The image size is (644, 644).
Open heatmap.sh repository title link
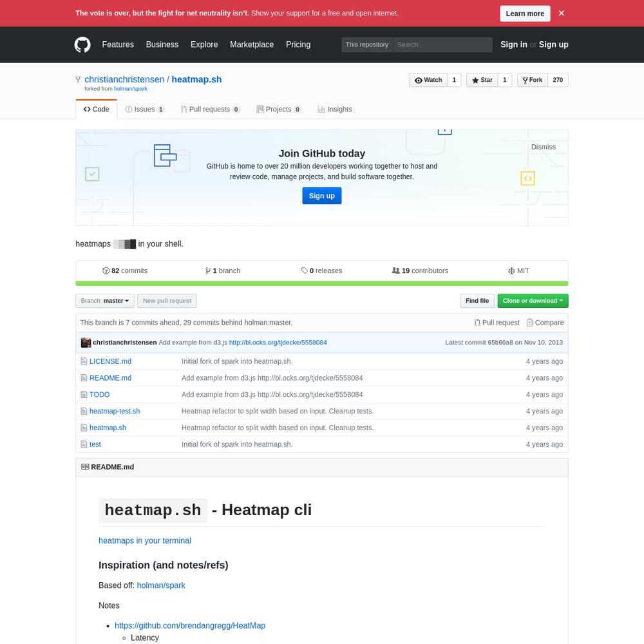tap(196, 79)
